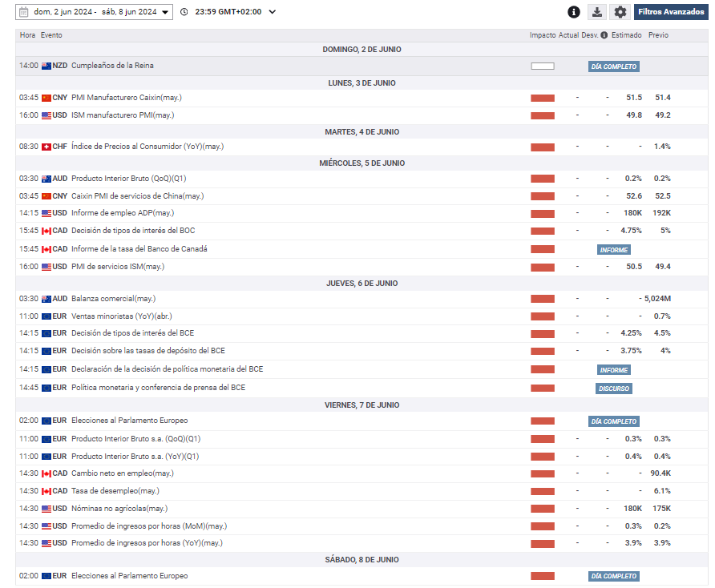Expand the date range dropdown
715x588 pixels.
click(165, 12)
